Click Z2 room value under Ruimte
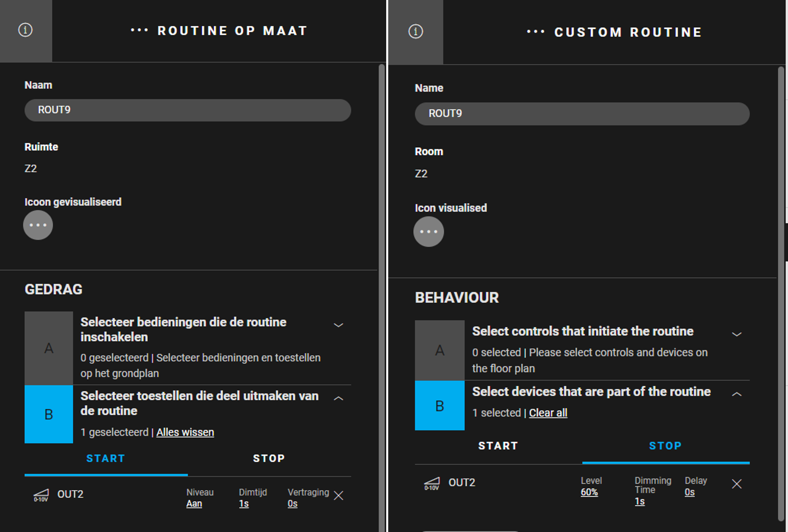Image resolution: width=788 pixels, height=532 pixels. pyautogui.click(x=31, y=169)
